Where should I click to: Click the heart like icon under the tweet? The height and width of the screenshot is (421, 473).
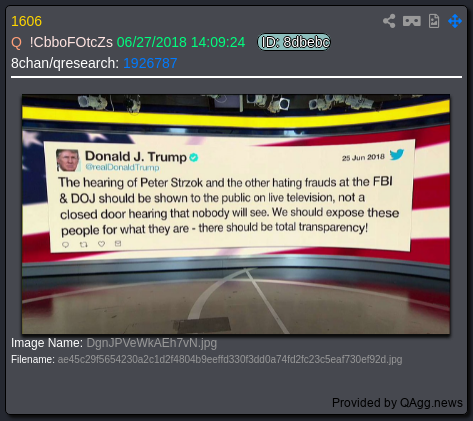click(101, 244)
